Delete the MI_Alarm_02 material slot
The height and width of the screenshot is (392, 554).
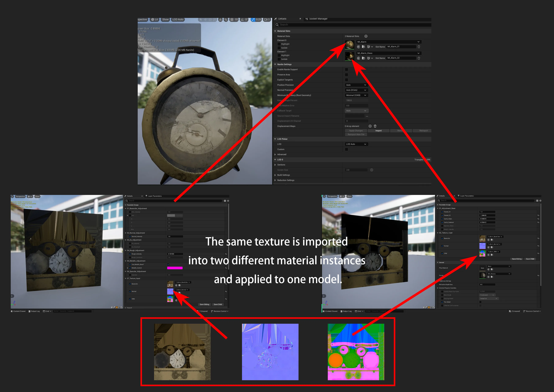point(419,58)
